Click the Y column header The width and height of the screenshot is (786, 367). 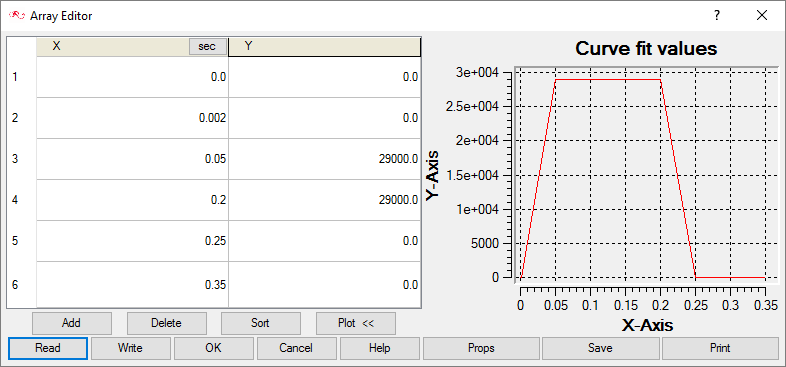324,47
